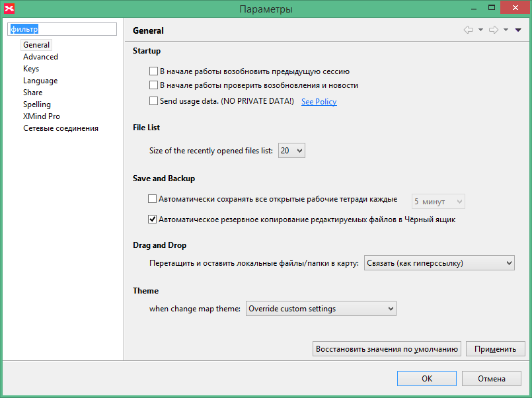The image size is (532, 398).
Task: Enable auto-save of all open workbooks
Action: pyautogui.click(x=153, y=199)
